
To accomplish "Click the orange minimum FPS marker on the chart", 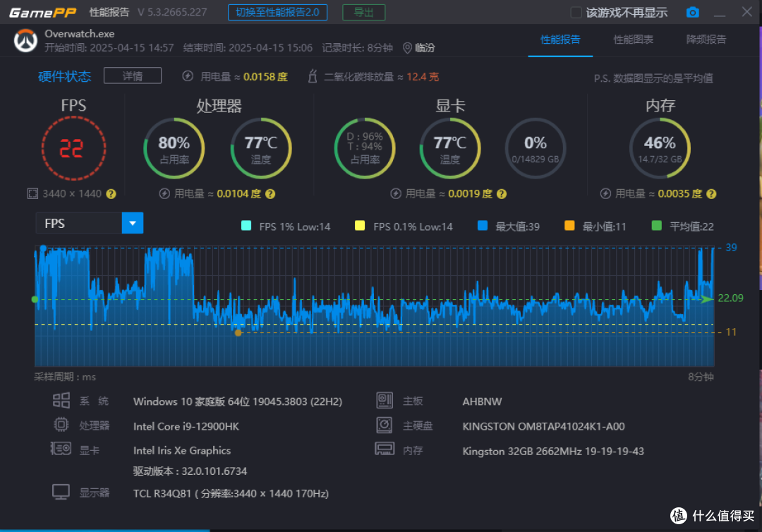I will pos(238,333).
